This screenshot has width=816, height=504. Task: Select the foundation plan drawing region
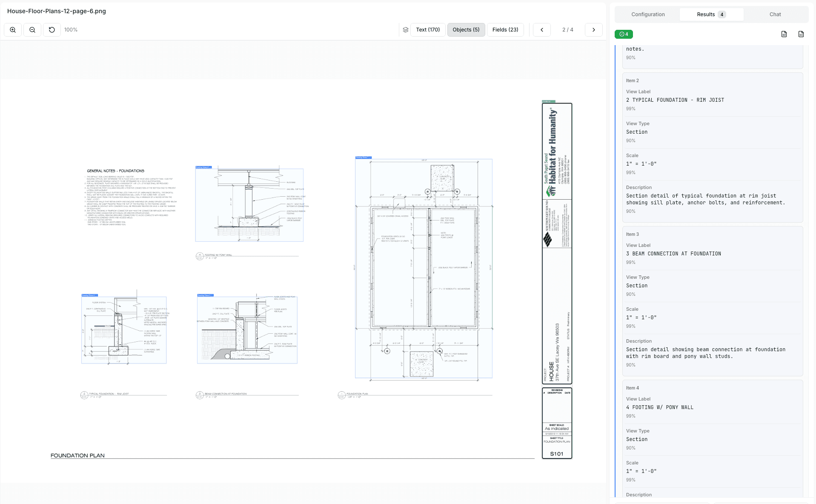pyautogui.click(x=424, y=268)
